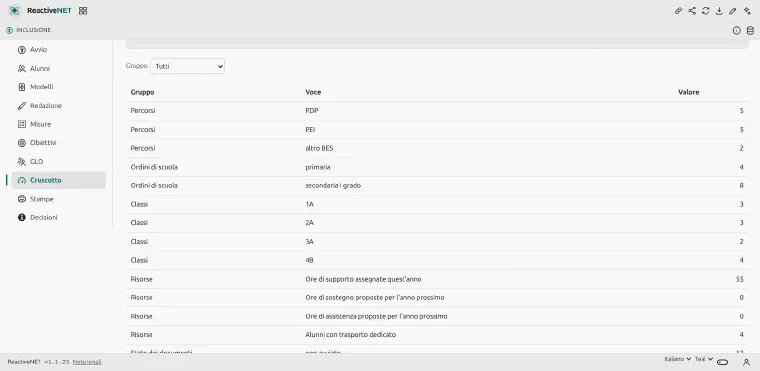
Task: Click the pencil edit icon in top toolbar
Action: pyautogui.click(x=733, y=11)
